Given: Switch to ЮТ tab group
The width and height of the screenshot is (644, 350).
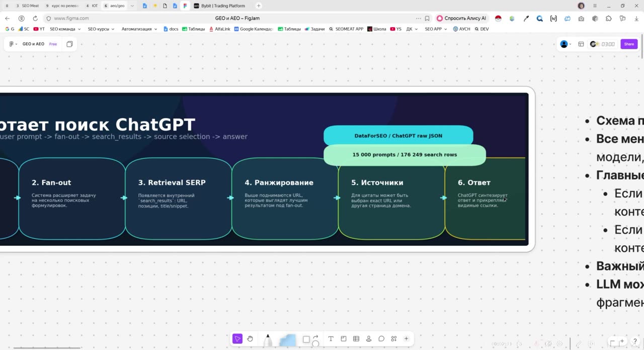Looking at the screenshot, I should pos(92,6).
